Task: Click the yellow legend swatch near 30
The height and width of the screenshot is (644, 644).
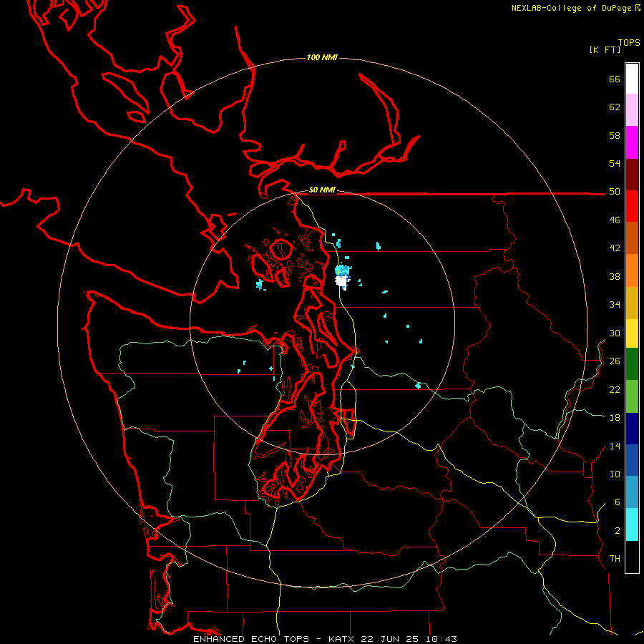Action: pyautogui.click(x=632, y=333)
